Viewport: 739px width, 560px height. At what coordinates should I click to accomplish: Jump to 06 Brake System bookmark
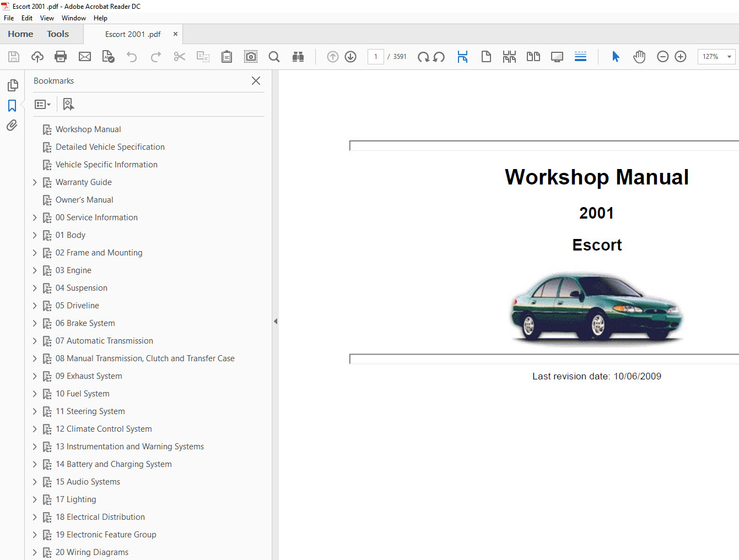pyautogui.click(x=85, y=323)
